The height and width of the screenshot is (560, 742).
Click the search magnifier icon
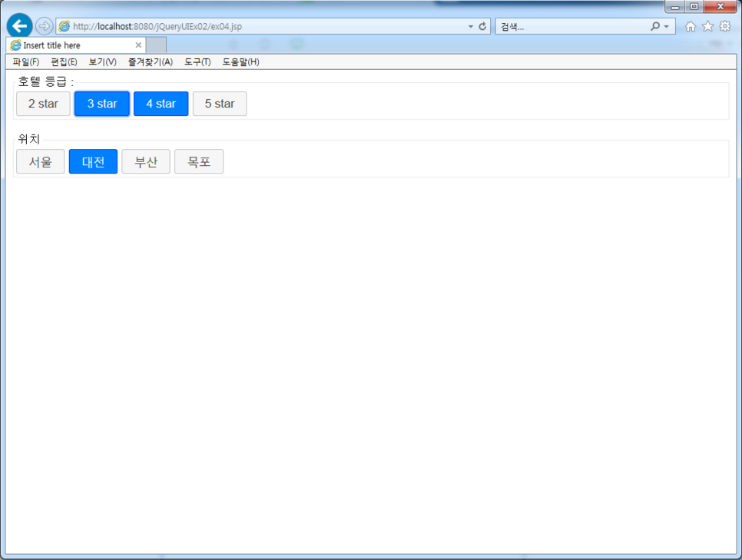coord(655,26)
